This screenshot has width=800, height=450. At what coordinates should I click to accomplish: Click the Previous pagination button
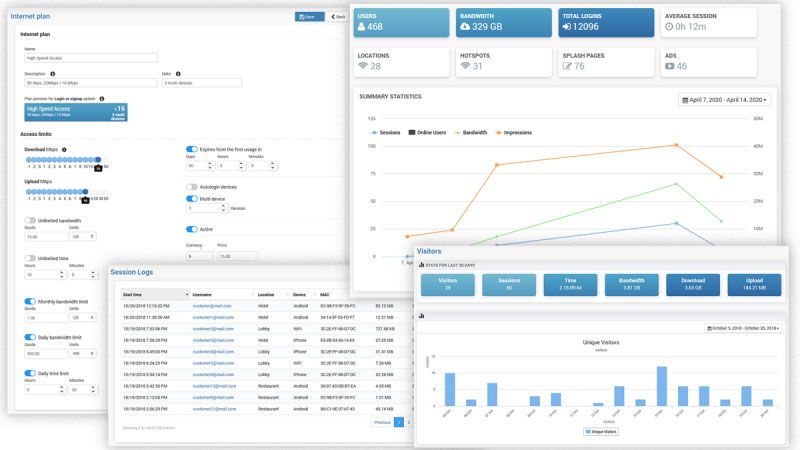(381, 423)
